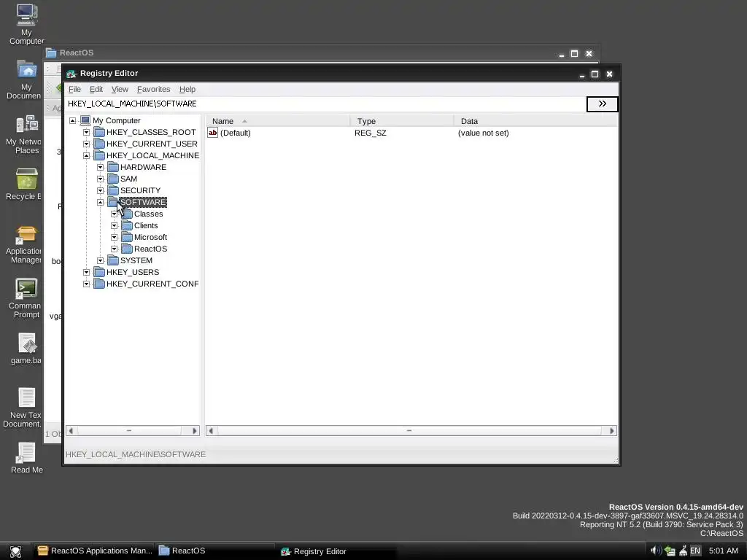Image resolution: width=747 pixels, height=560 pixels.
Task: Click the Registry Editor title bar icon
Action: (71, 74)
